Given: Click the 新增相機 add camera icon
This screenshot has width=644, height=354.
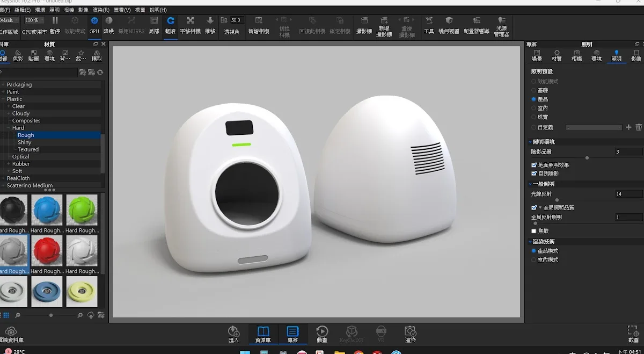Looking at the screenshot, I should coord(259,25).
